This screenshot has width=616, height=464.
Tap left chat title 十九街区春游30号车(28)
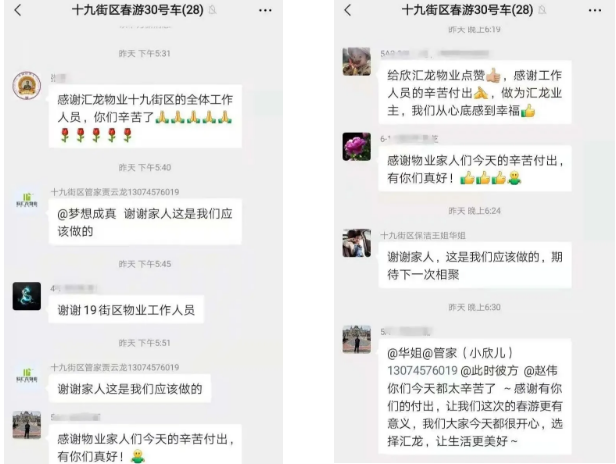click(x=138, y=10)
